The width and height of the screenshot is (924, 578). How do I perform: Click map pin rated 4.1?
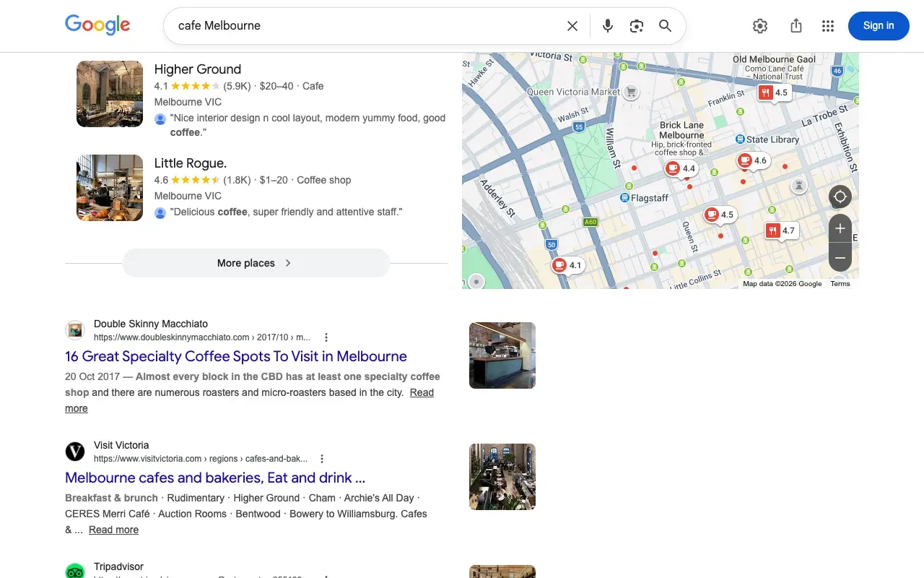click(x=567, y=265)
